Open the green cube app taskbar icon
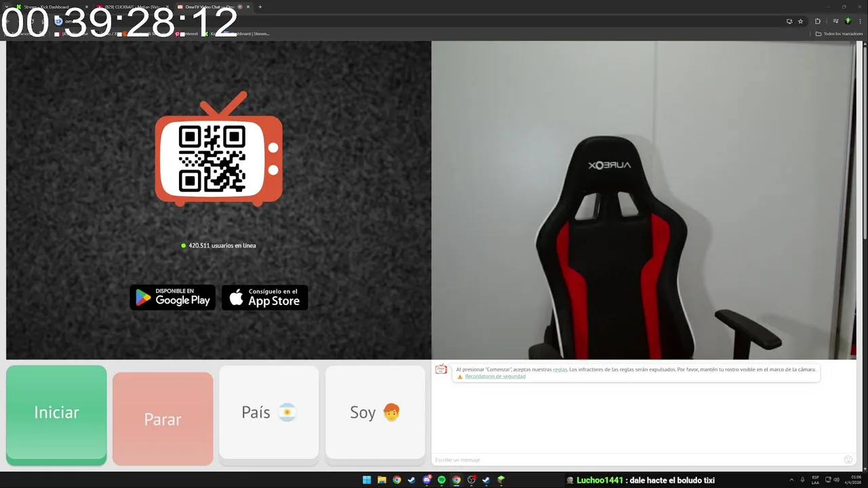Viewport: 868px width, 488px height. click(x=501, y=480)
